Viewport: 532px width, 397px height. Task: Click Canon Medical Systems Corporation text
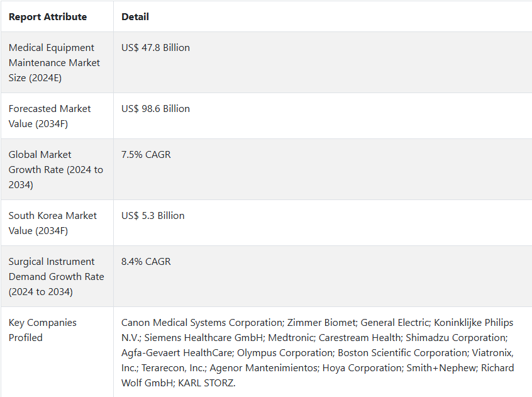coord(202,322)
